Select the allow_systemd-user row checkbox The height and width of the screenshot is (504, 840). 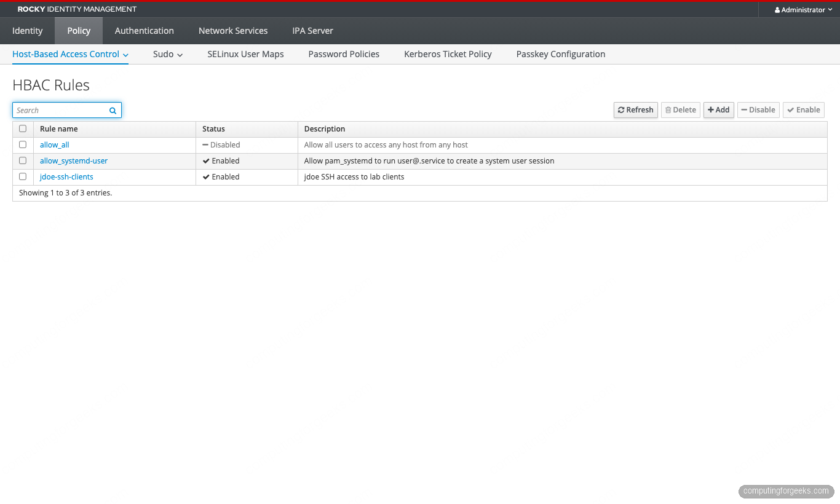(x=23, y=160)
